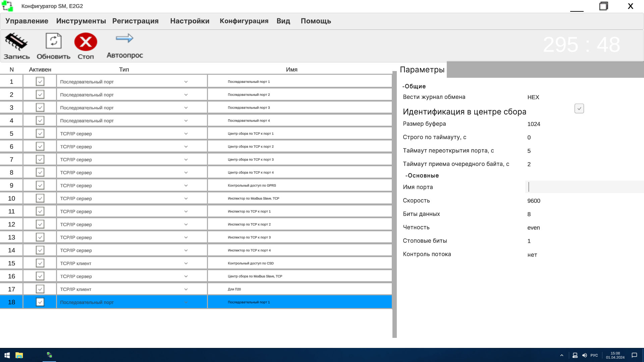Open the Настройки menu
The width and height of the screenshot is (644, 362).
190,21
